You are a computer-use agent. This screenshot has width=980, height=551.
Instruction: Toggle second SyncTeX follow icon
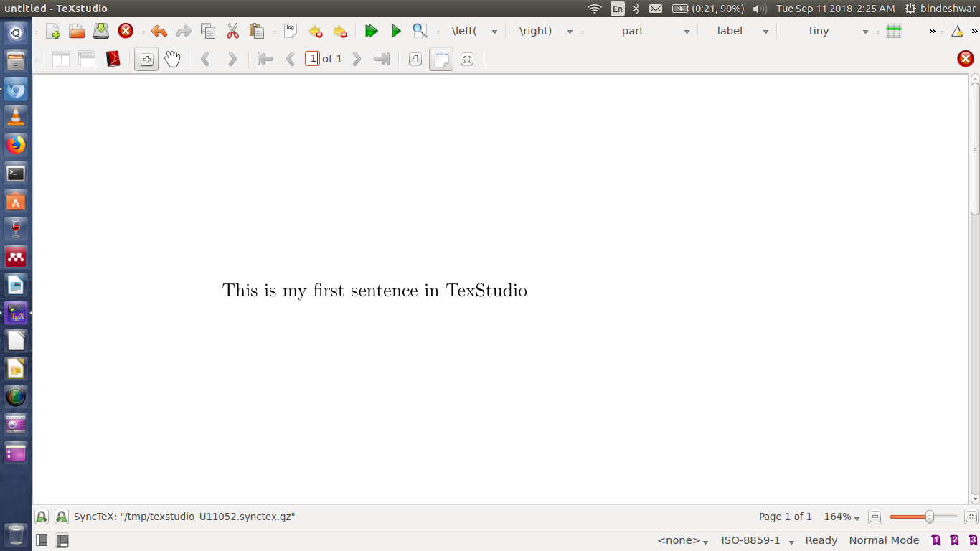coord(62,517)
